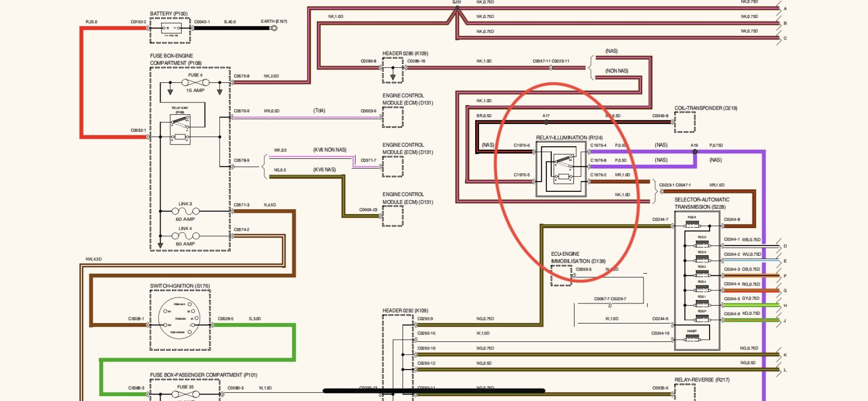Viewport: 868px width, 401px height.
Task: Click connector label C0244-8
Action: 732,219
